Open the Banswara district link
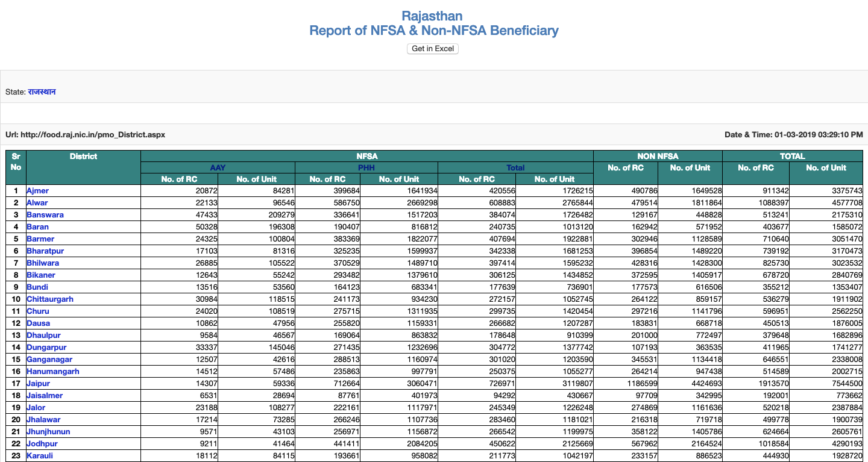This screenshot has width=868, height=462. (45, 215)
